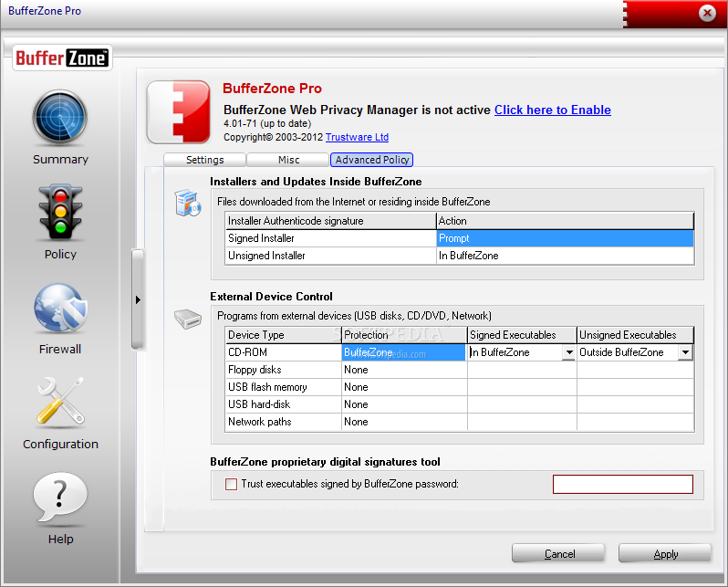Image resolution: width=728 pixels, height=587 pixels.
Task: Select the Advanced Policy tab
Action: pos(371,160)
